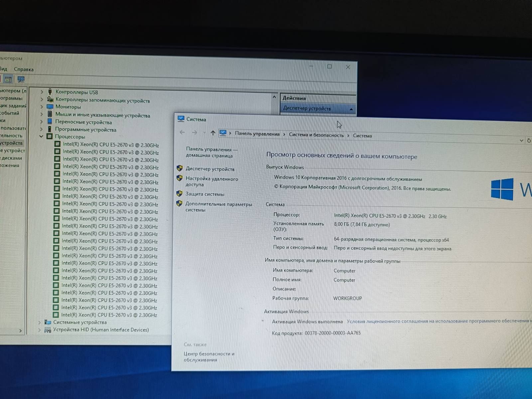532x399 pixels.
Task: Collapse Диспетчер устройств actions section
Action: [x=351, y=109]
